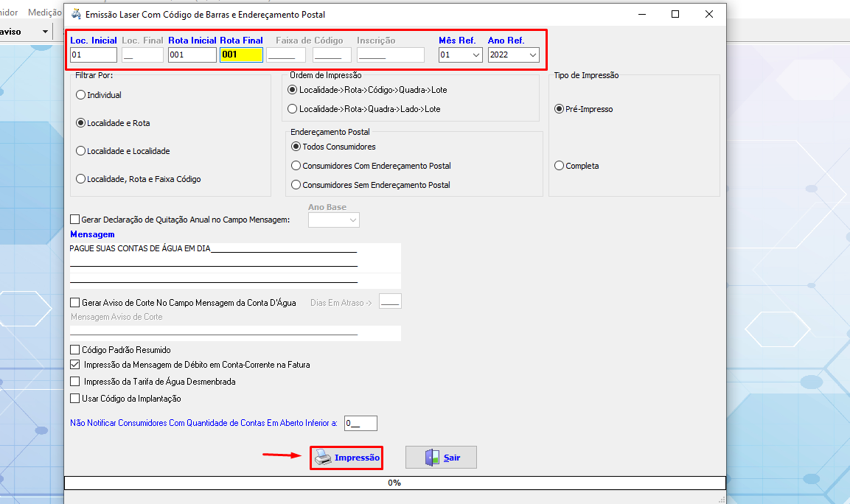Click the printer icon on Impressão button
850x504 pixels.
pyautogui.click(x=324, y=458)
